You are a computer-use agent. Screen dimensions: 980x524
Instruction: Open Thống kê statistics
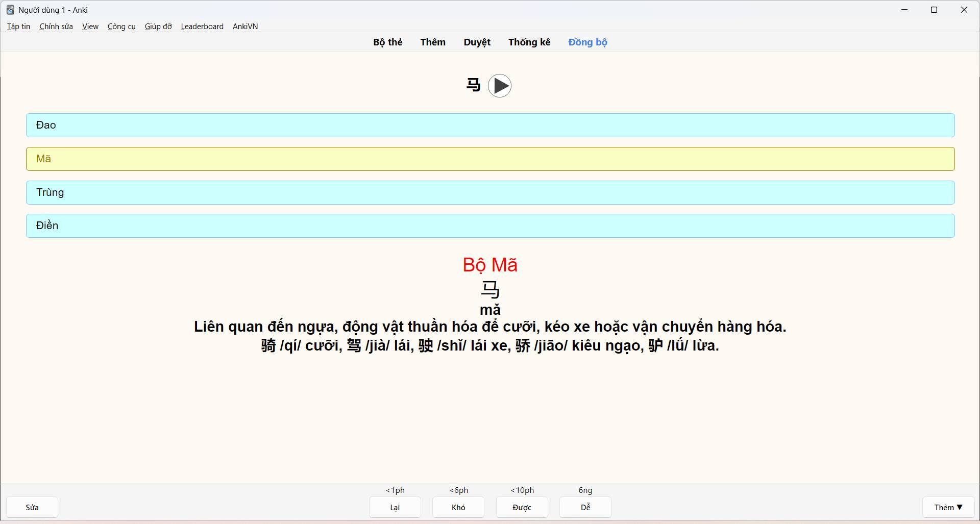pyautogui.click(x=529, y=42)
